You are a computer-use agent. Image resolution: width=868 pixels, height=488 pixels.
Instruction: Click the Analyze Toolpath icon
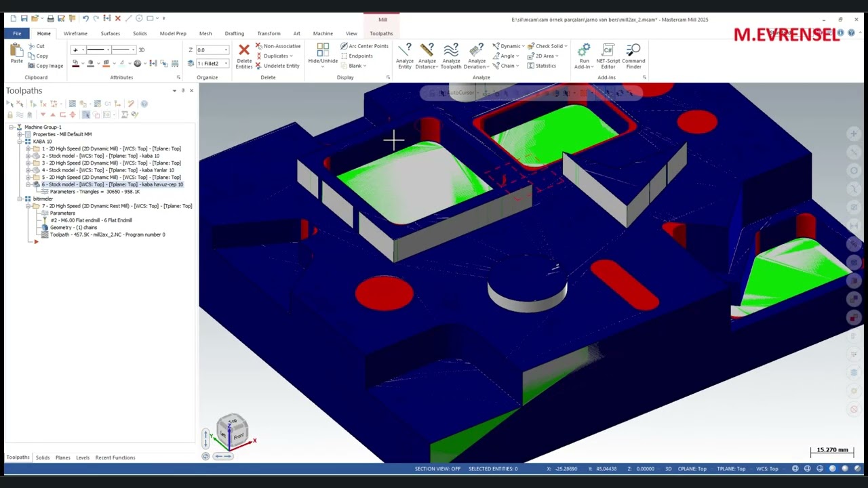click(x=451, y=56)
